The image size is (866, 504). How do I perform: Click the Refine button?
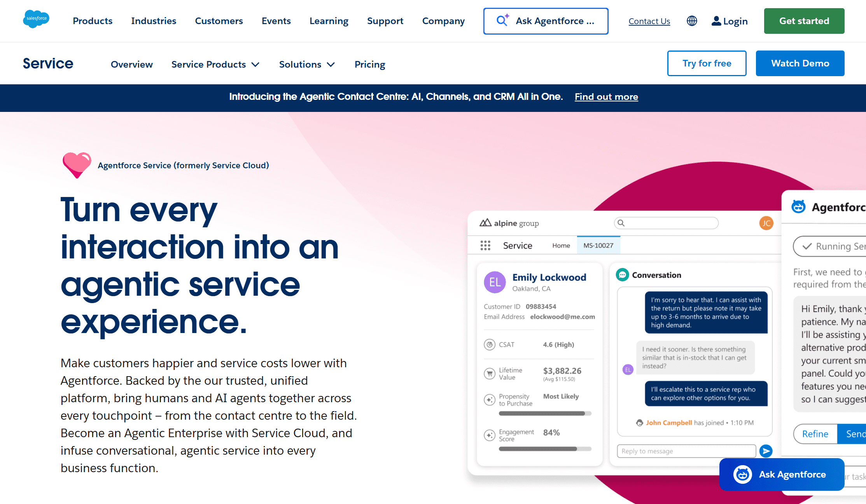(x=815, y=434)
